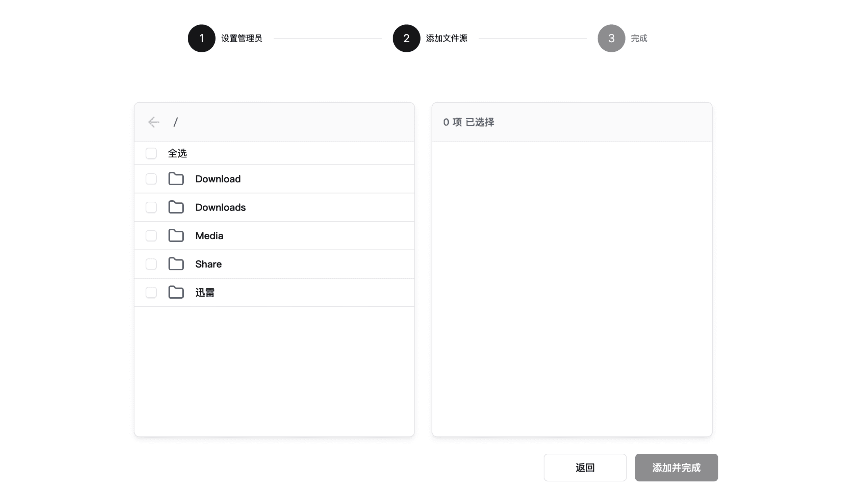Open the Share folder by name
Viewport: 864px width, 504px height.
[208, 264]
